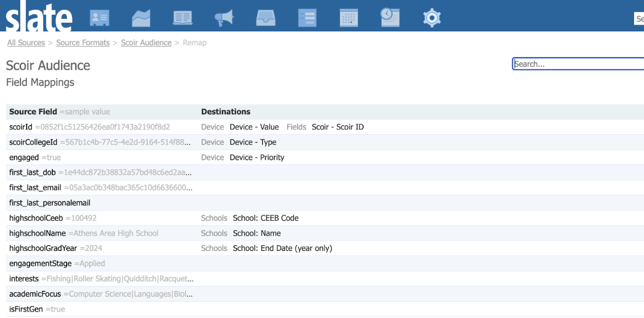Open the Events calendar icon
Viewport: 644px width, 318px height.
[349, 18]
